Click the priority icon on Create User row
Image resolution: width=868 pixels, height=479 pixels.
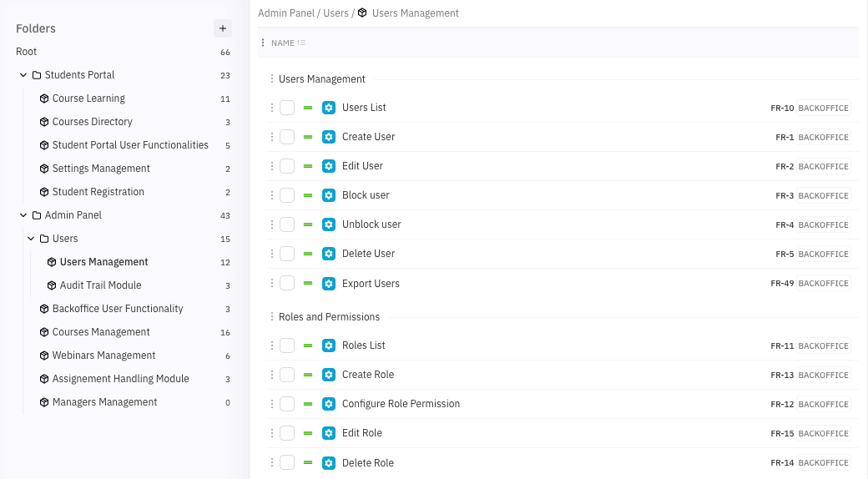[308, 137]
